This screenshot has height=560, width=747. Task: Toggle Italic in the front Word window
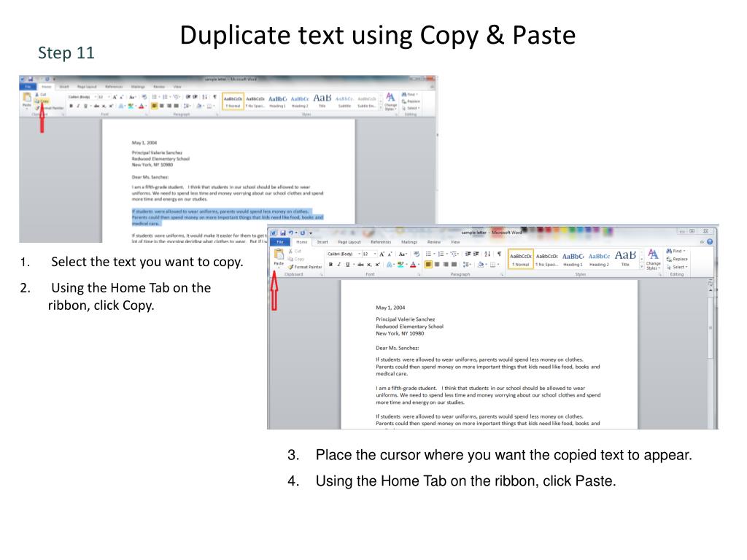point(338,264)
